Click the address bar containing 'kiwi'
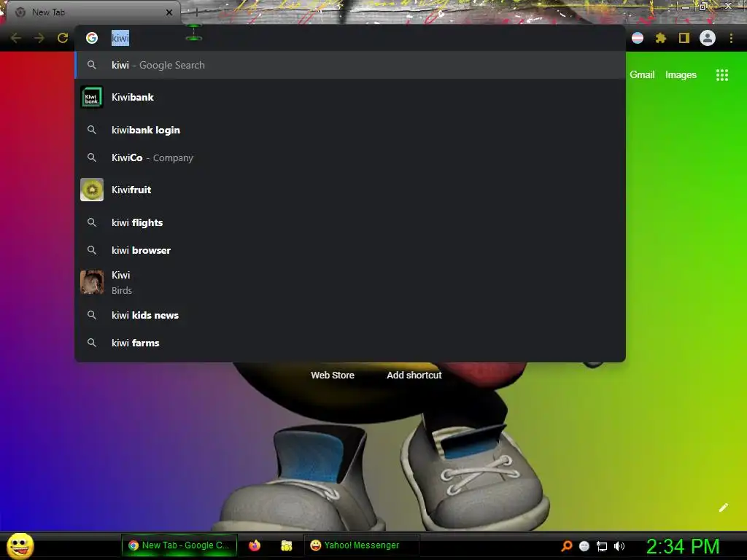Image resolution: width=747 pixels, height=560 pixels. [349, 38]
